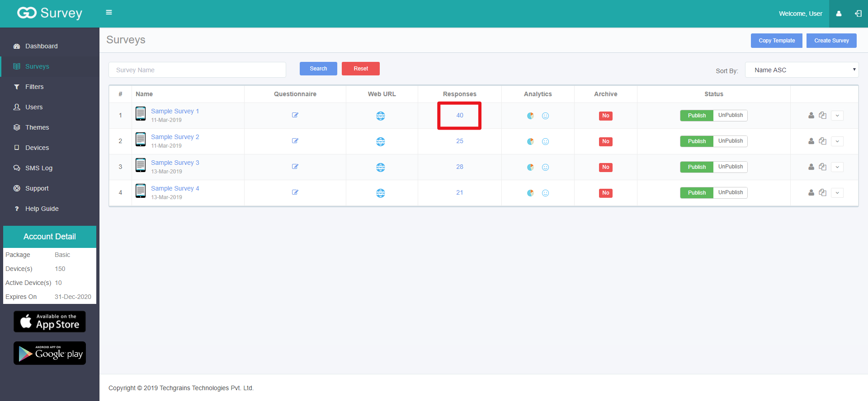Set Sample Survey 4 status to Publish
The width and height of the screenshot is (868, 401).
pyautogui.click(x=697, y=193)
